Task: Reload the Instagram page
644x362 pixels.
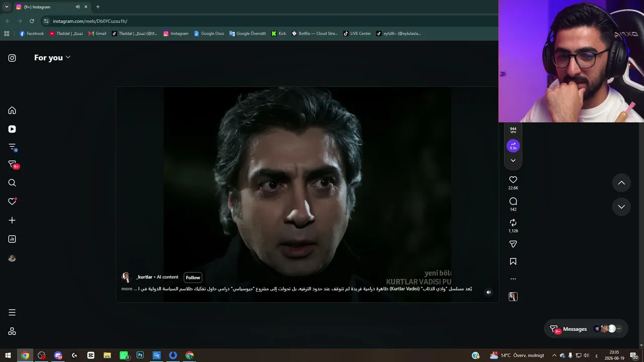Action: [32, 21]
